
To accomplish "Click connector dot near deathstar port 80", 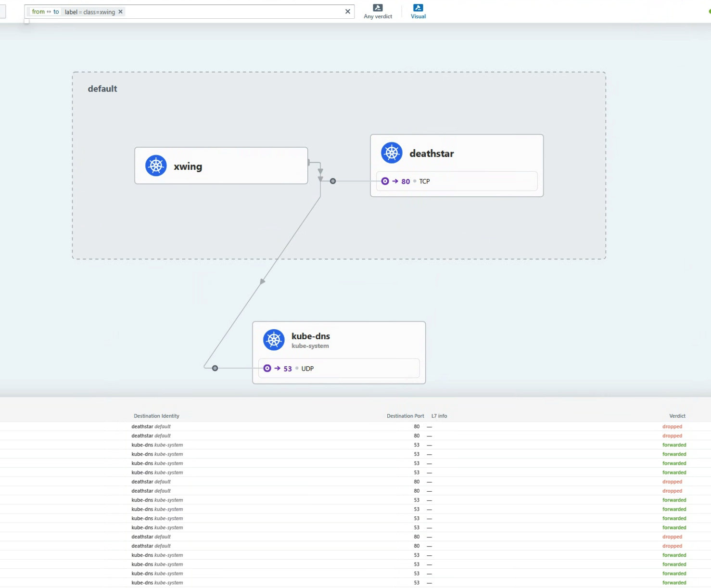I will [333, 181].
